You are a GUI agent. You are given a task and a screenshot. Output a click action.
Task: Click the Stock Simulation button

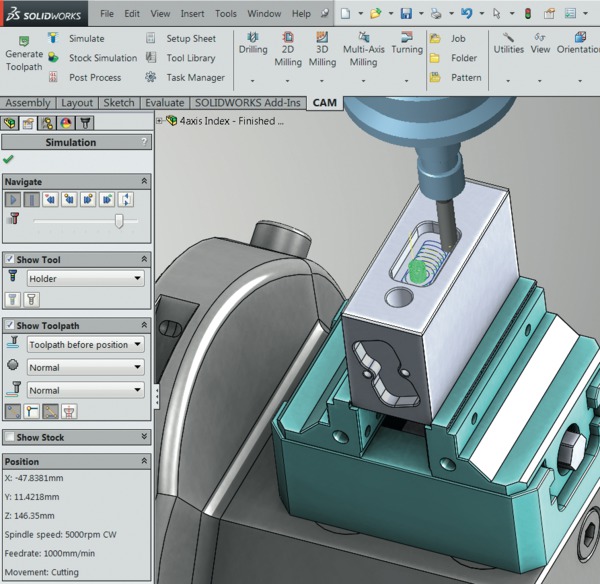[x=103, y=58]
